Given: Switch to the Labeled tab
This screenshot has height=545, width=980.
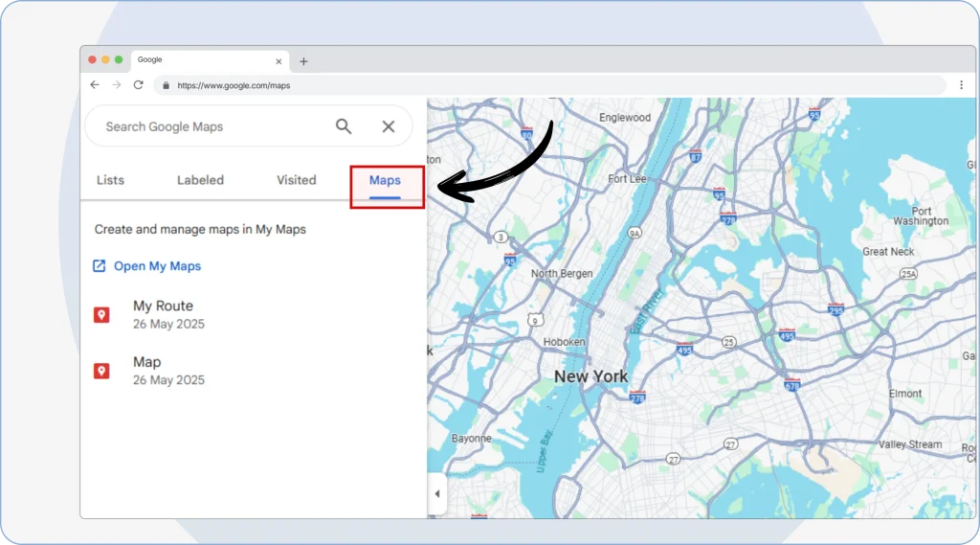Looking at the screenshot, I should pyautogui.click(x=200, y=180).
